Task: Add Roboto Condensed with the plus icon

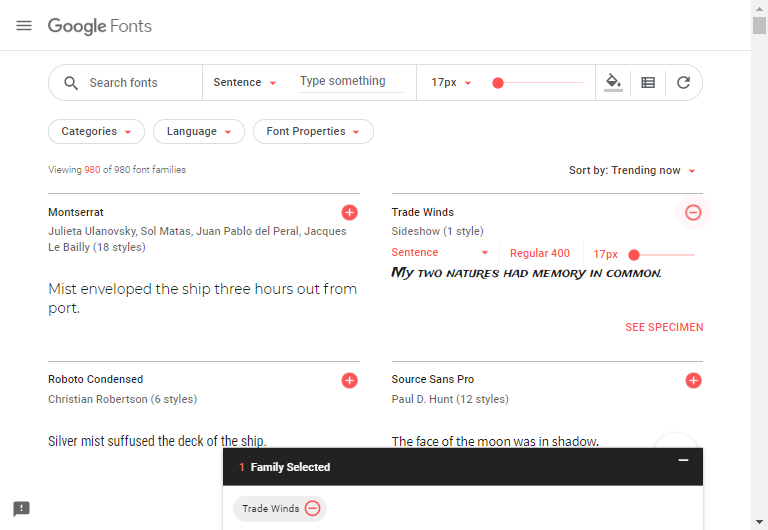Action: point(349,381)
